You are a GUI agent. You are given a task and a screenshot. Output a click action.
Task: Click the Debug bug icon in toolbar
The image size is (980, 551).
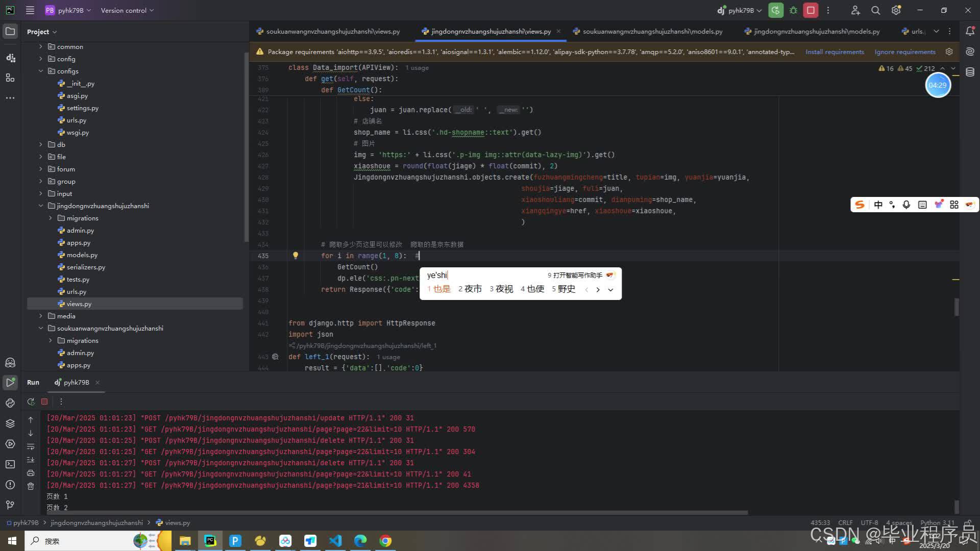tap(793, 10)
